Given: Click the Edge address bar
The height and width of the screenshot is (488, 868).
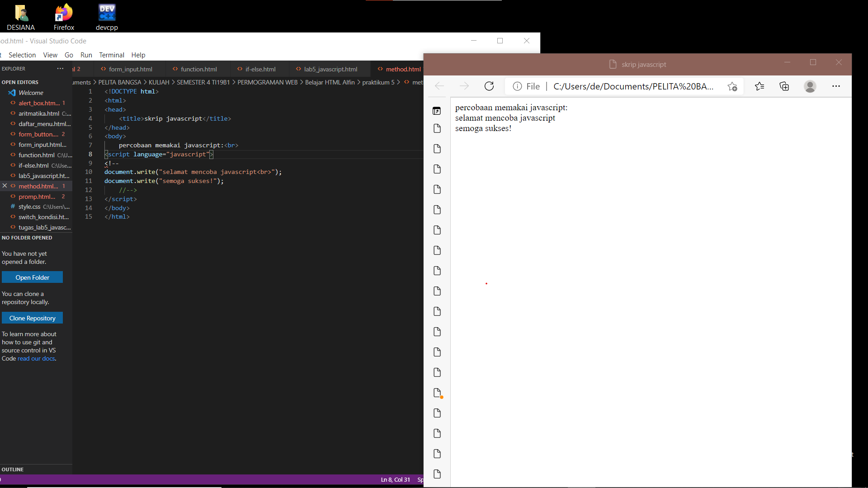Looking at the screenshot, I should click(x=633, y=86).
